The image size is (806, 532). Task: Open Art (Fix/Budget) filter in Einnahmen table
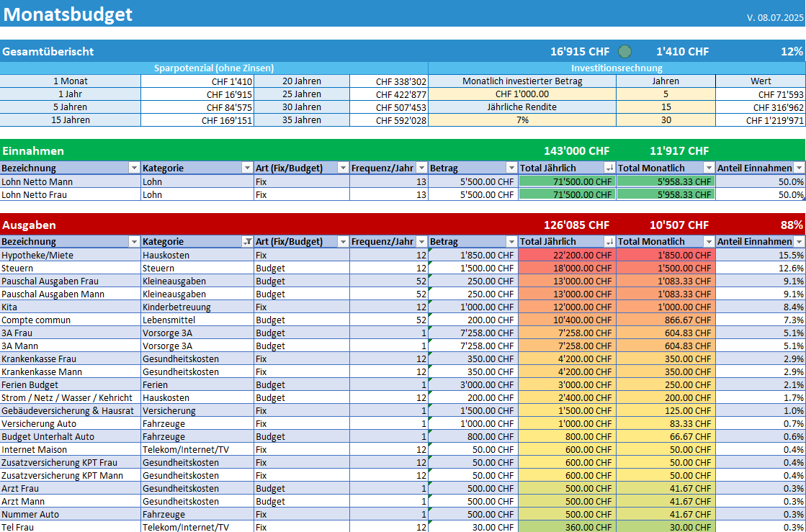[x=343, y=168]
